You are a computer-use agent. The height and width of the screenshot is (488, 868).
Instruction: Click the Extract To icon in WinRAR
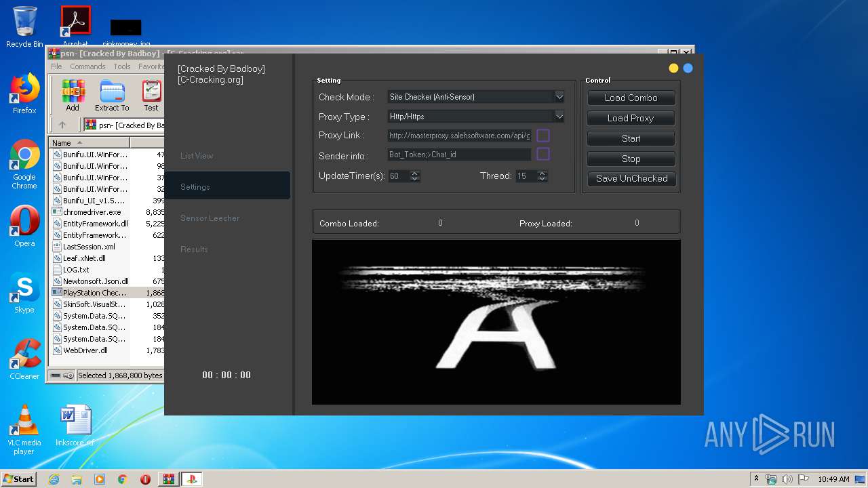(x=112, y=95)
